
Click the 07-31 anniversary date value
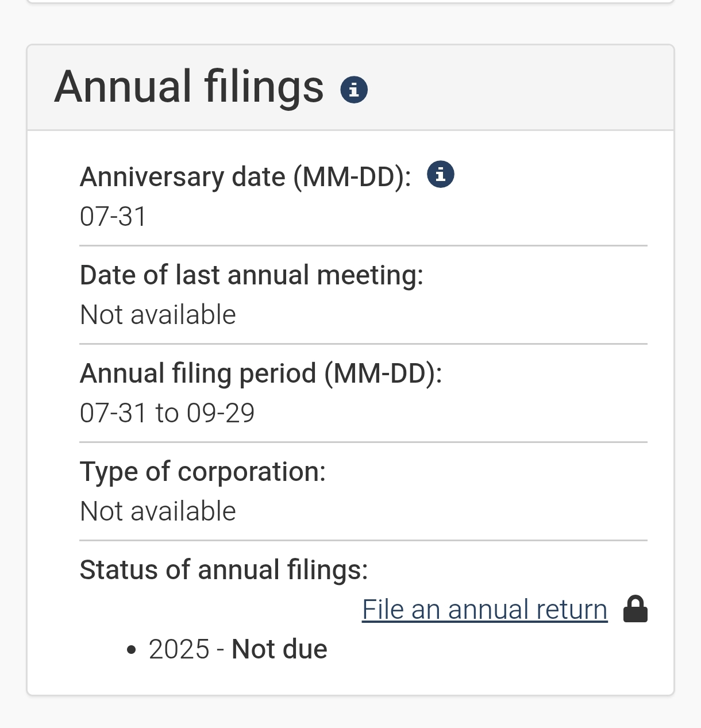[113, 217]
